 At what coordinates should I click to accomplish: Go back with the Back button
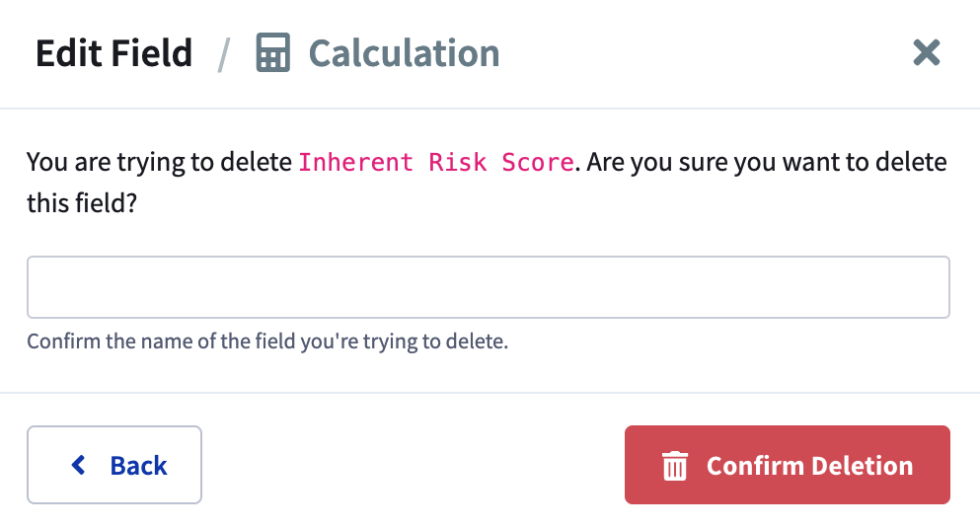tap(114, 465)
